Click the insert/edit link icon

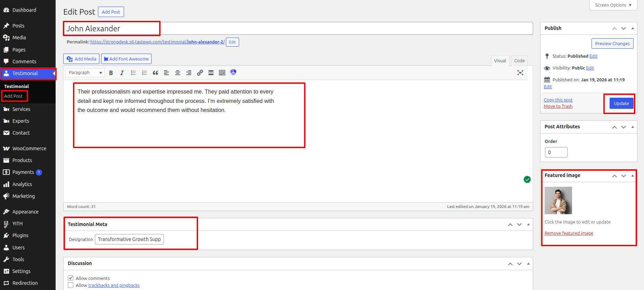coord(200,73)
